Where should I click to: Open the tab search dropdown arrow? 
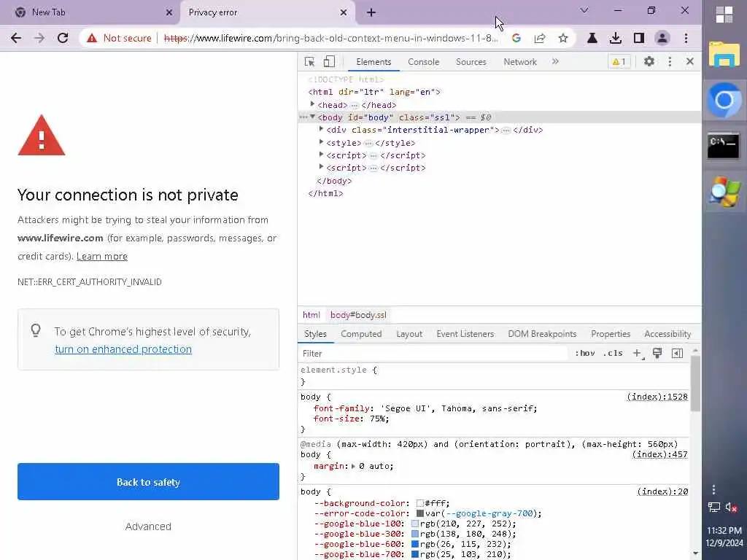(x=584, y=10)
